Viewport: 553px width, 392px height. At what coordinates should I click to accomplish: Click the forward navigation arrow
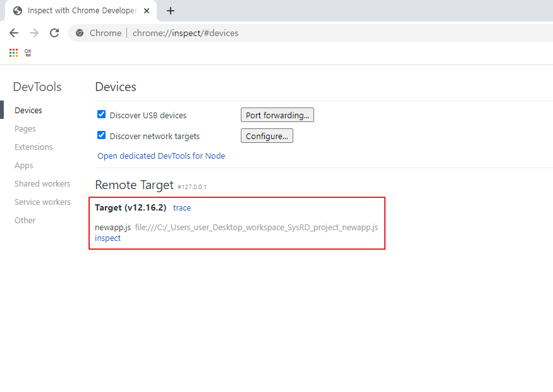tap(34, 33)
